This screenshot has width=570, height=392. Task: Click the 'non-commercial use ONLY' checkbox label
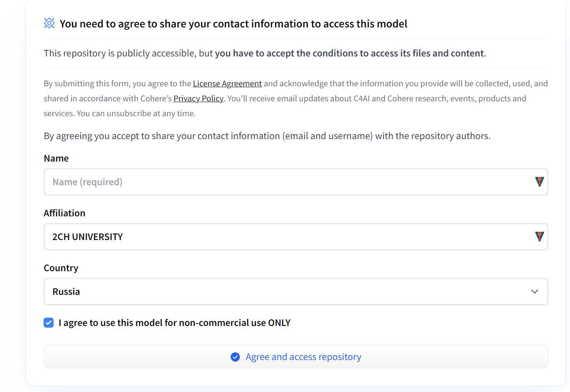174,323
